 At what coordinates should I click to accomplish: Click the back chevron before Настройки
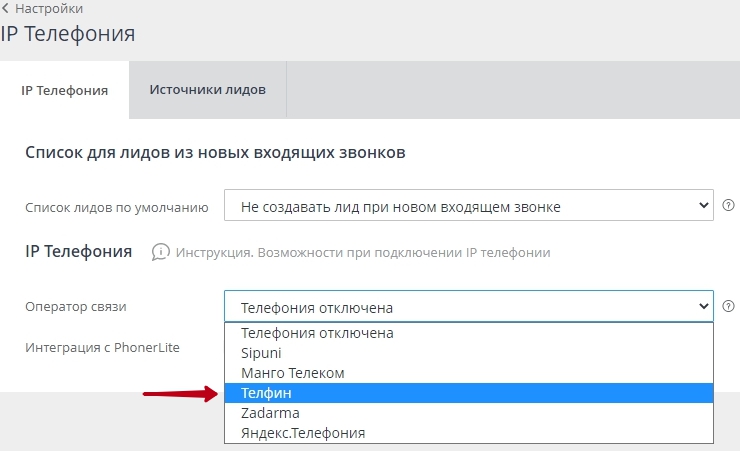pyautogui.click(x=6, y=8)
